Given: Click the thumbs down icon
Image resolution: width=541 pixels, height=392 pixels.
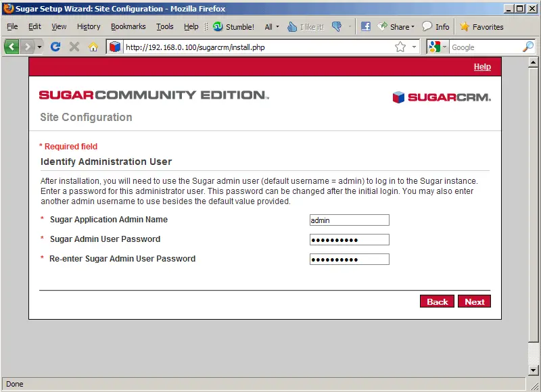Looking at the screenshot, I should (x=337, y=26).
